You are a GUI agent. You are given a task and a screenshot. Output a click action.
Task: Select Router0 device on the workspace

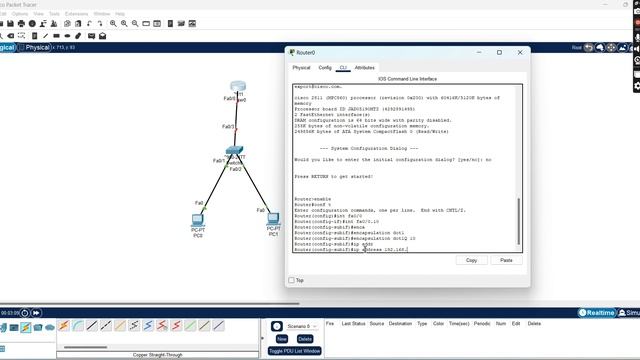tap(238, 86)
